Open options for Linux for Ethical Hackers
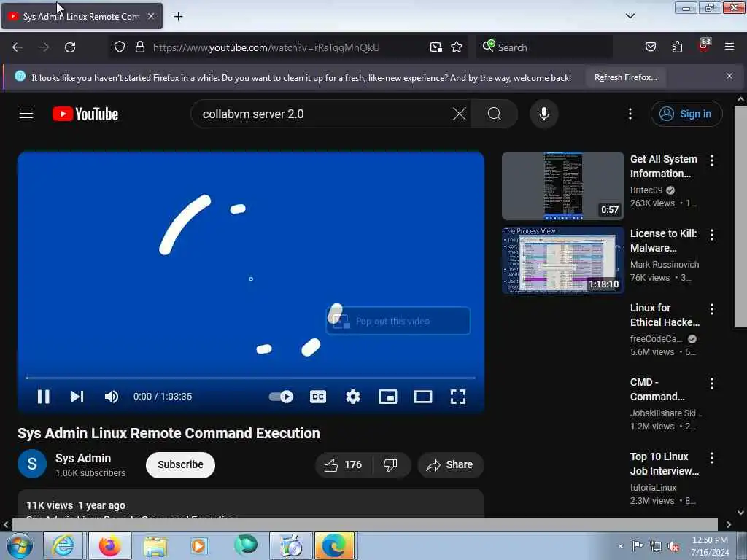Image resolution: width=747 pixels, height=560 pixels. click(712, 309)
